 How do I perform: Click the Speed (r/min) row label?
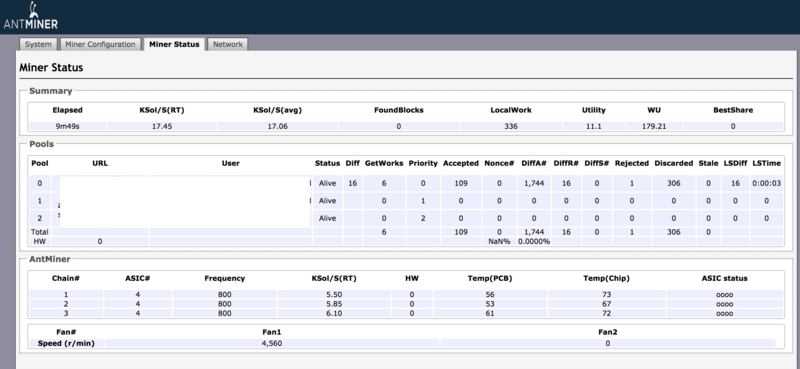pyautogui.click(x=66, y=343)
